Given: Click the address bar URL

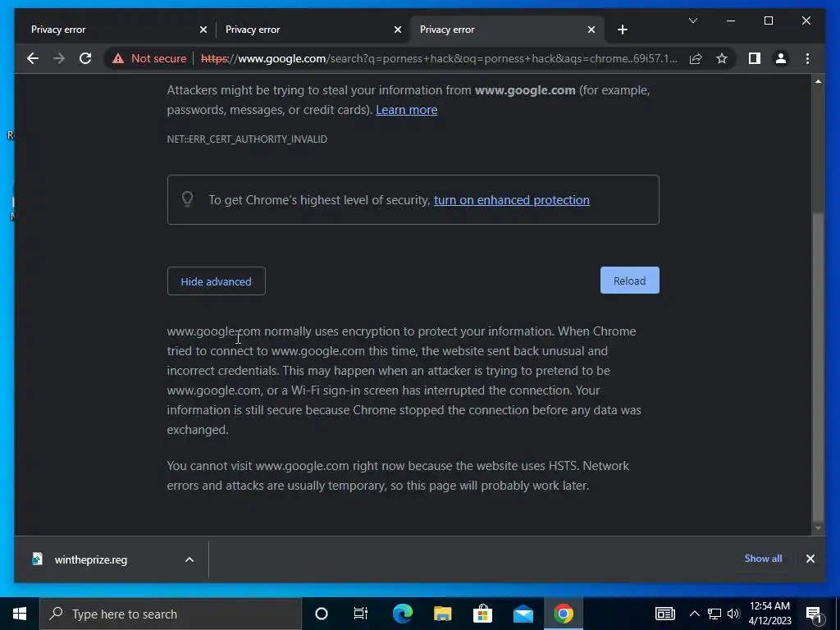Looking at the screenshot, I should click(x=440, y=58).
